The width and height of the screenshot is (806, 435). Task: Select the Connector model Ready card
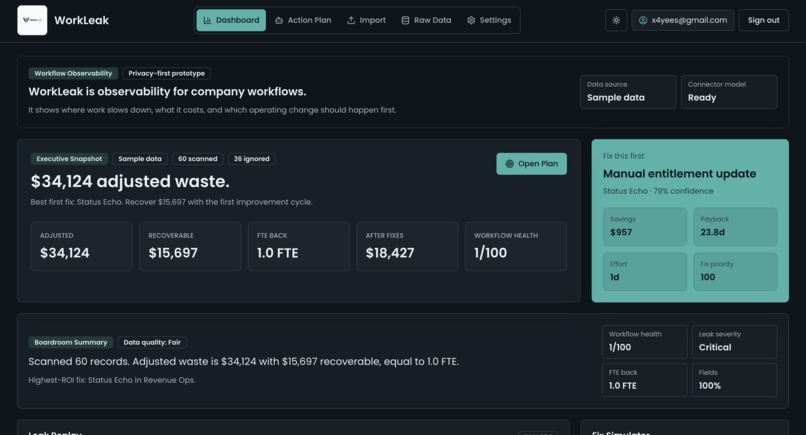point(729,92)
